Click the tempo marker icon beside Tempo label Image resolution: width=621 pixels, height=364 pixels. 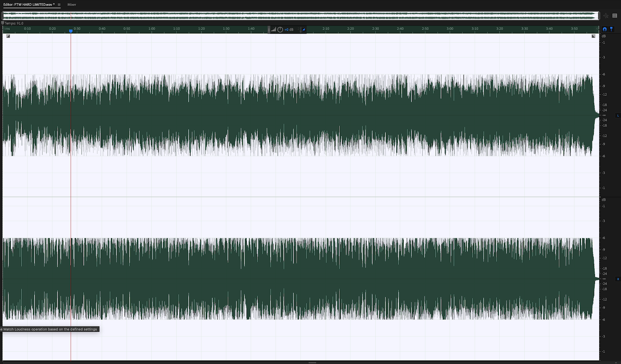3,23
